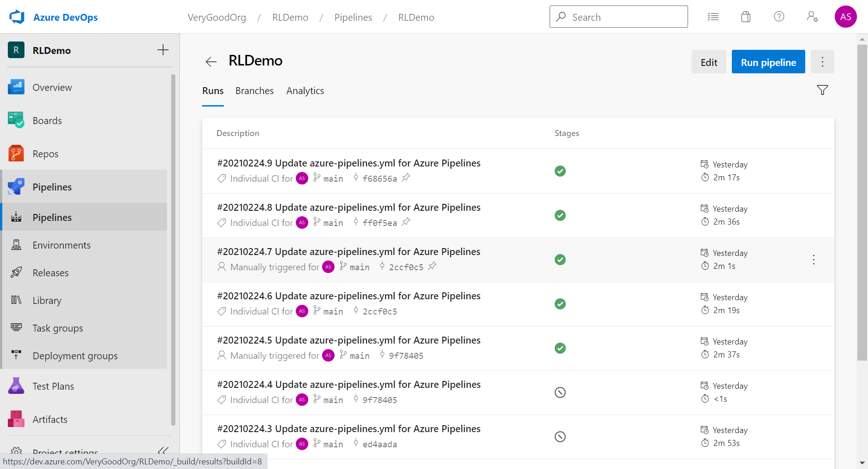Viewport: 868px width, 469px height.
Task: Click the succeeded stage icon for run #20210224.6
Action: pos(560,304)
